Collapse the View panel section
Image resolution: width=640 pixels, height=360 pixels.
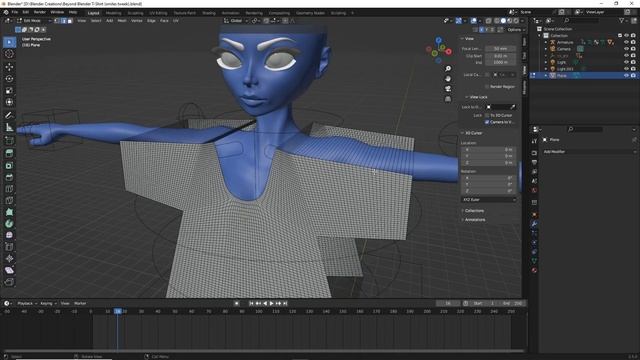(x=469, y=39)
